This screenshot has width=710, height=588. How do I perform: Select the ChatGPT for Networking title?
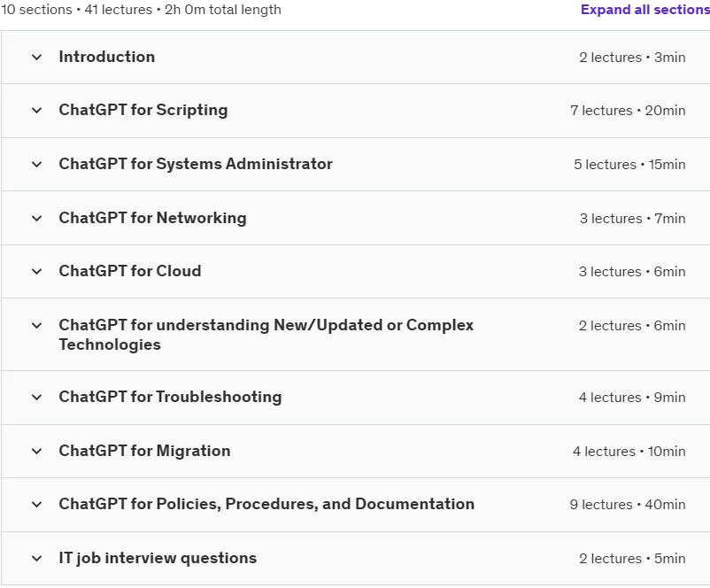[152, 218]
